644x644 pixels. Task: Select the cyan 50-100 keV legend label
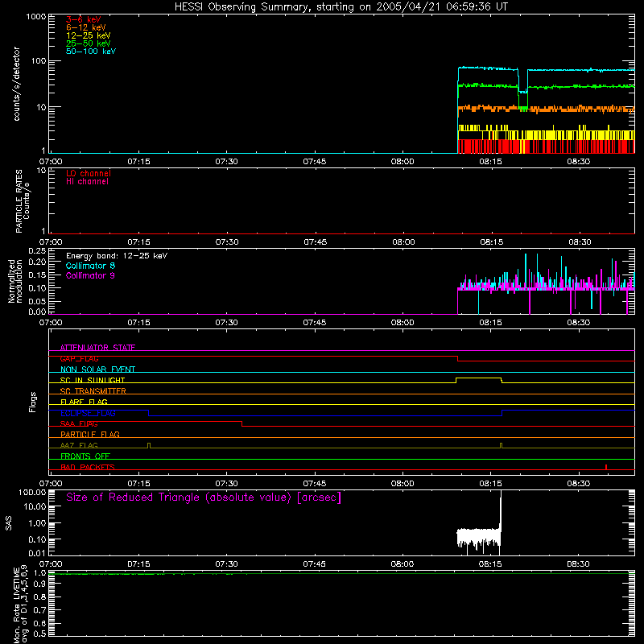91,52
